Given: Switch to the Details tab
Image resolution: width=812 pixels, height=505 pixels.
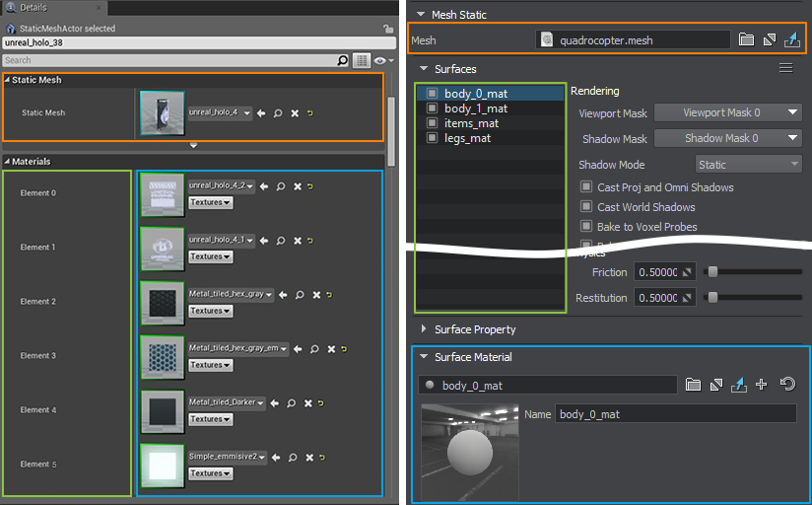Looking at the screenshot, I should click(x=34, y=7).
